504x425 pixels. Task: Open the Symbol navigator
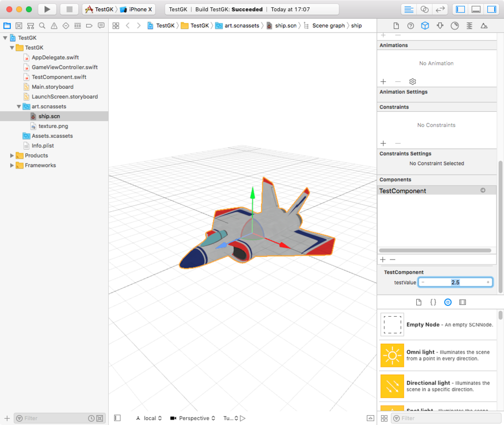31,26
